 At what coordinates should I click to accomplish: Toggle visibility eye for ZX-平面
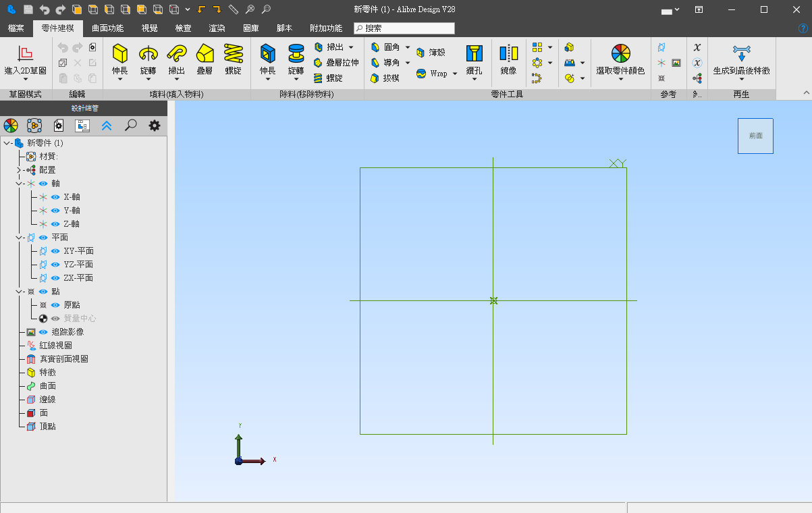tap(55, 278)
